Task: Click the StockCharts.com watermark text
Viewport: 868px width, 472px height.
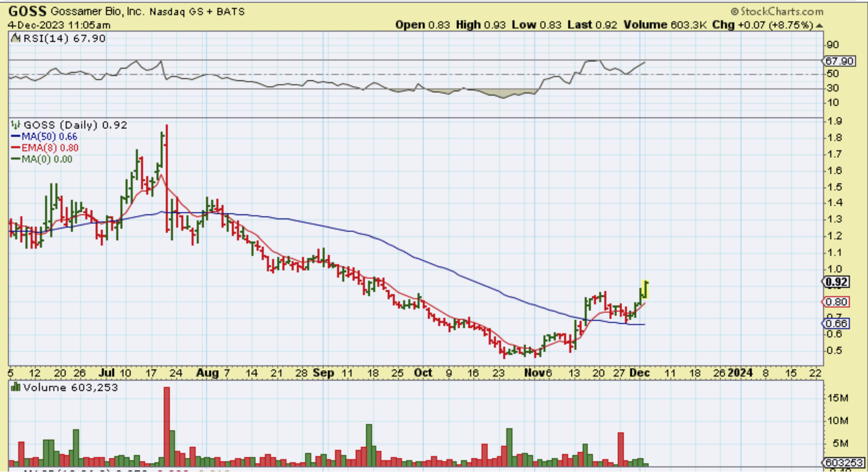Action: pyautogui.click(x=782, y=12)
